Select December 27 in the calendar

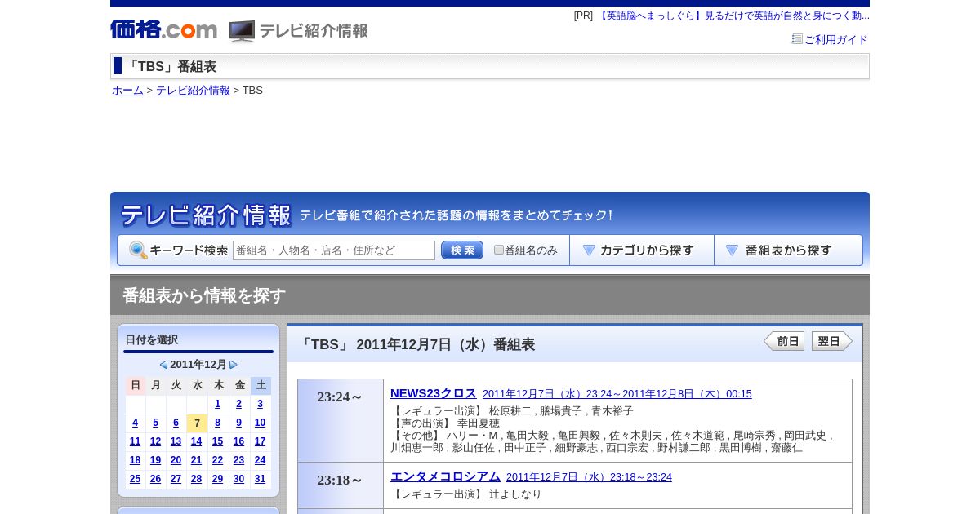[176, 479]
